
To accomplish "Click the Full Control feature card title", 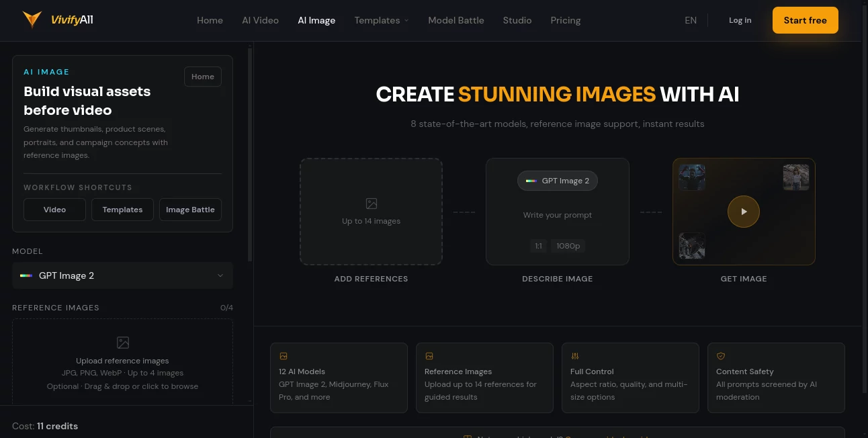I will 592,371.
